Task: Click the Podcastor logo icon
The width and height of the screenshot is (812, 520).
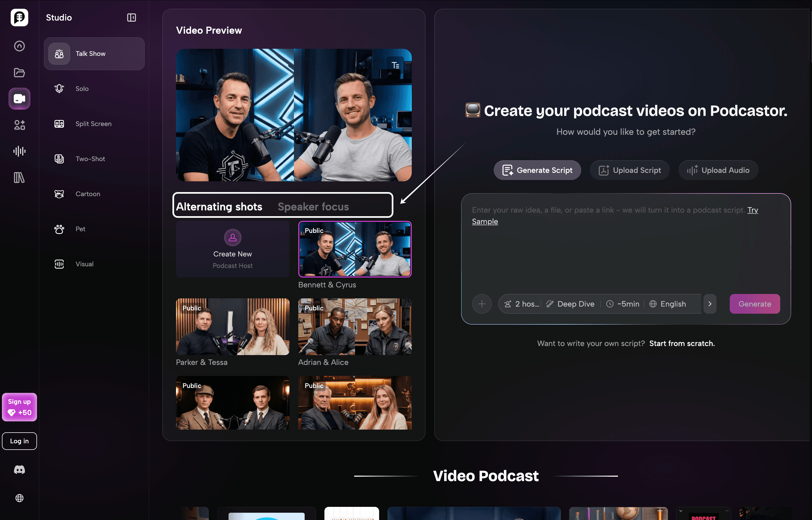Action: [x=19, y=18]
